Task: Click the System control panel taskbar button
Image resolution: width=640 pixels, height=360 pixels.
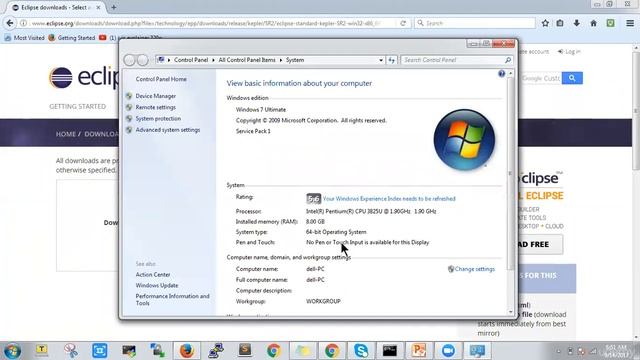Action: click(x=477, y=351)
